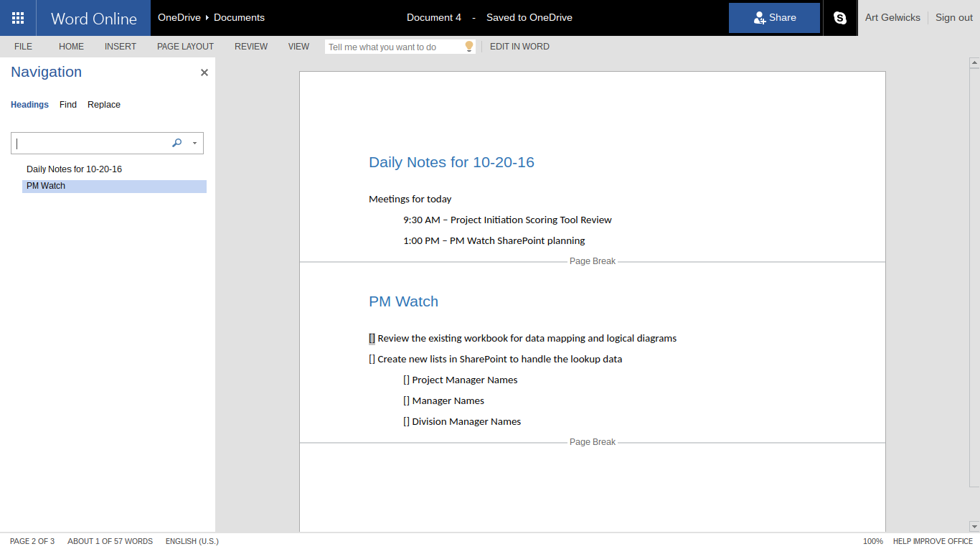
Task: Click the lightbulb icon in Tell me box
Action: coord(469,47)
